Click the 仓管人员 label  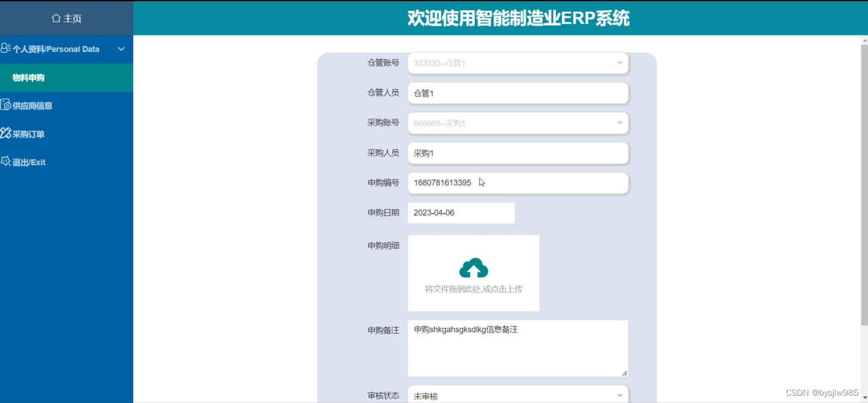click(383, 92)
